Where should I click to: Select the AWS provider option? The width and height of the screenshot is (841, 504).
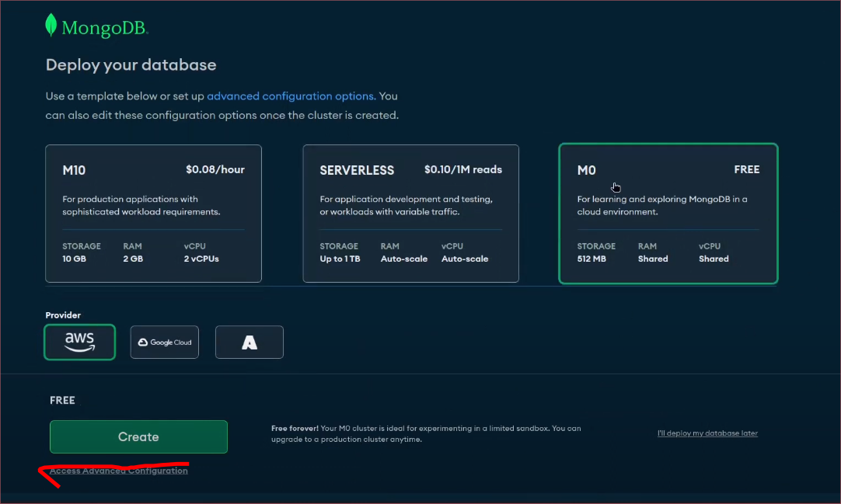79,342
